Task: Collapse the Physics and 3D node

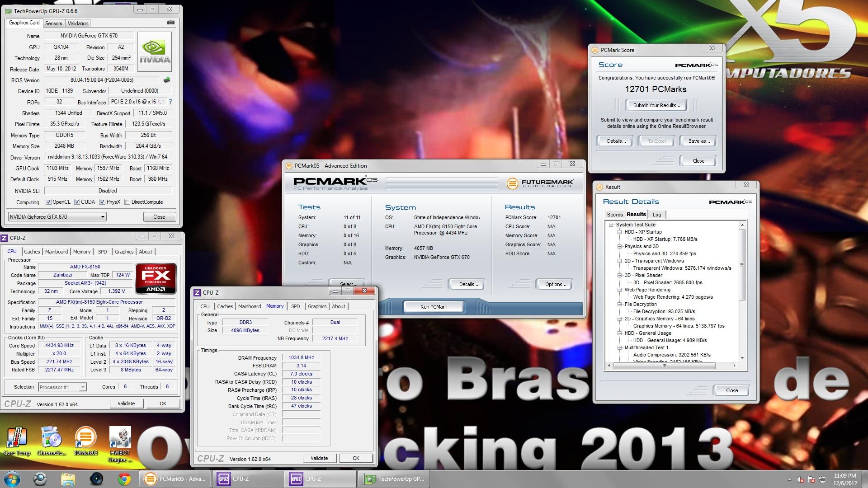Action: tap(620, 246)
